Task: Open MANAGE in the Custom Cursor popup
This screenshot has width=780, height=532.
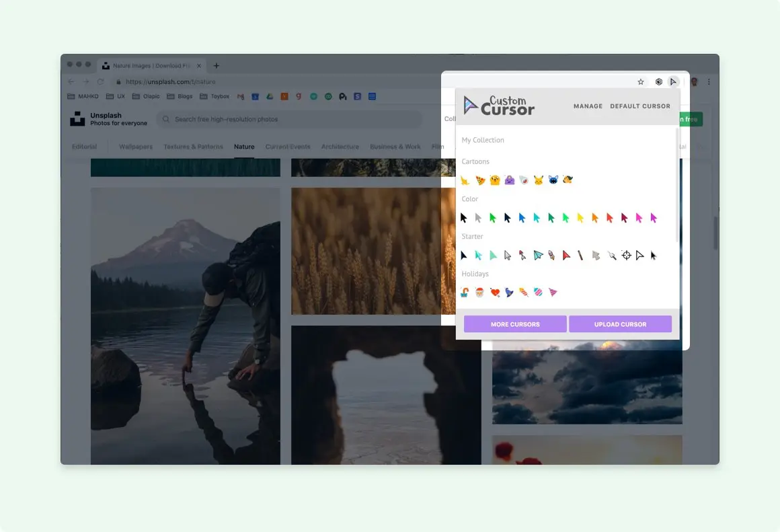Action: coord(588,106)
